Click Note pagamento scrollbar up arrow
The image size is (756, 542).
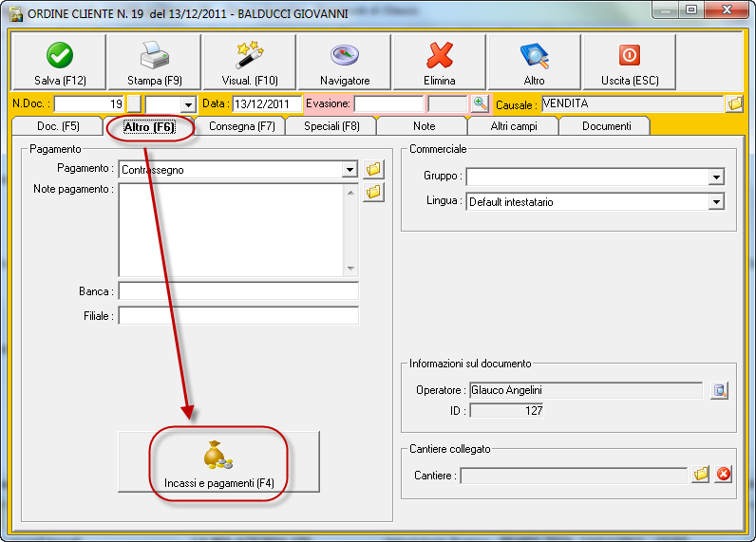pos(350,193)
